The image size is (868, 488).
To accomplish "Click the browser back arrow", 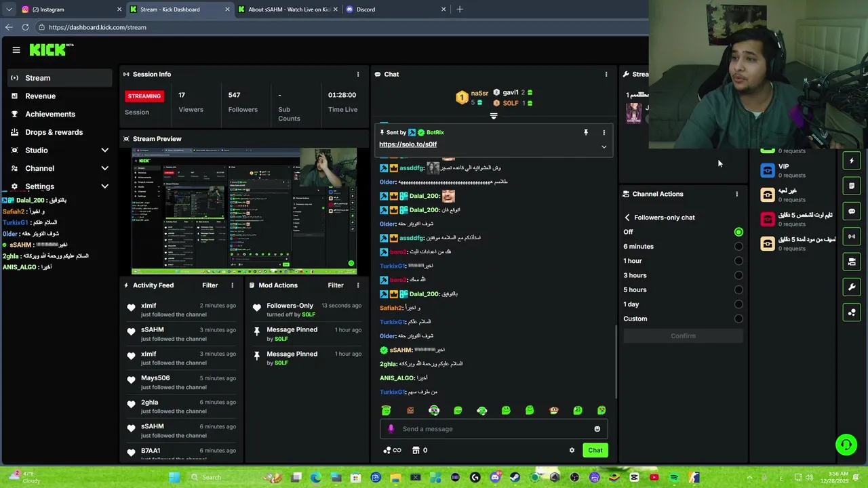I will click(9, 27).
